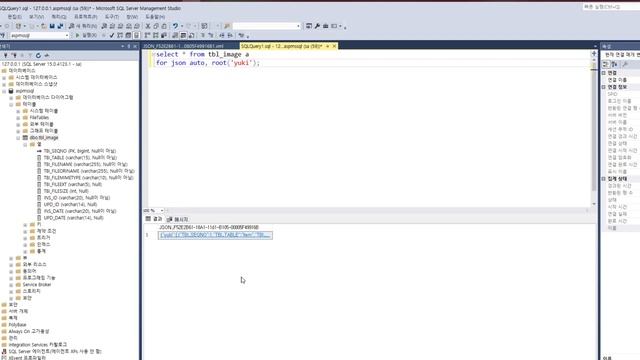Expand the FileTables folder
640x360 pixels.
click(18, 118)
